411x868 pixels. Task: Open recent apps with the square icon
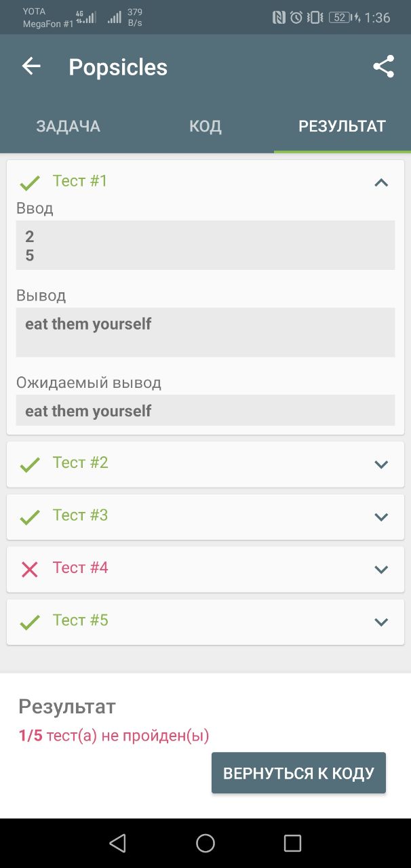click(292, 843)
